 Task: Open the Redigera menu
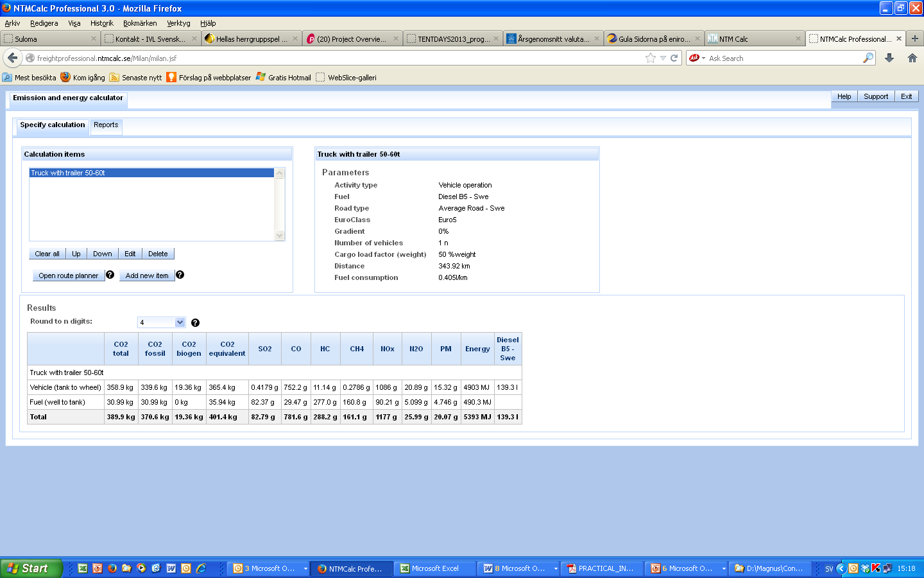(x=44, y=23)
